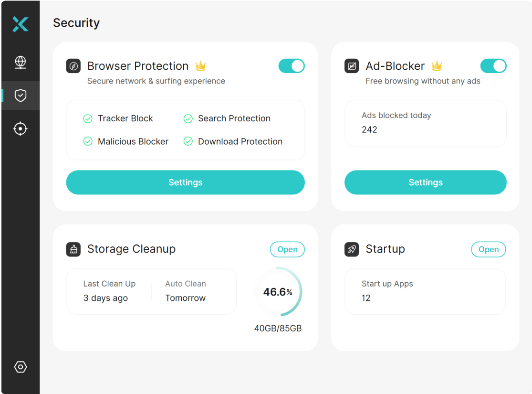Click the crown icon beside Browser Protection
532x394 pixels.
click(200, 65)
